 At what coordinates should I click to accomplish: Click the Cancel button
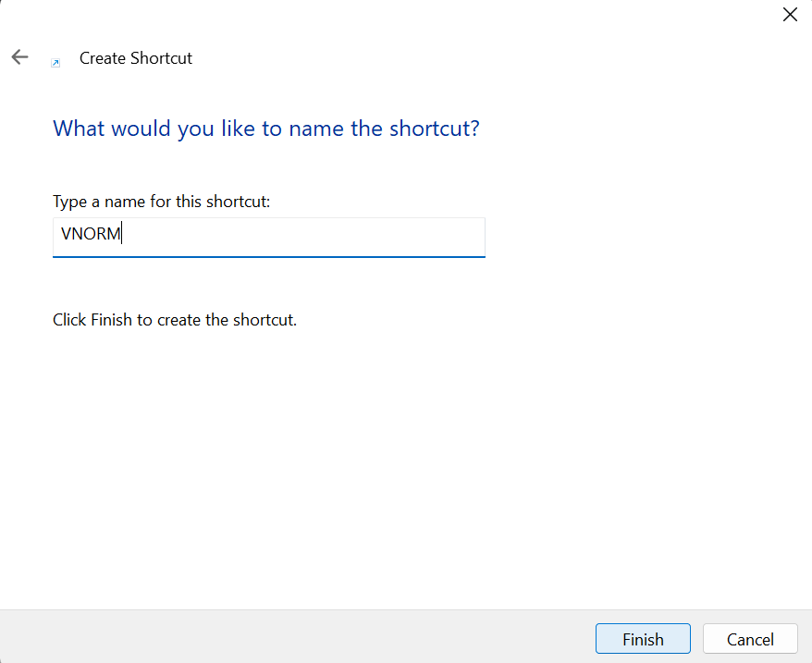coord(750,639)
